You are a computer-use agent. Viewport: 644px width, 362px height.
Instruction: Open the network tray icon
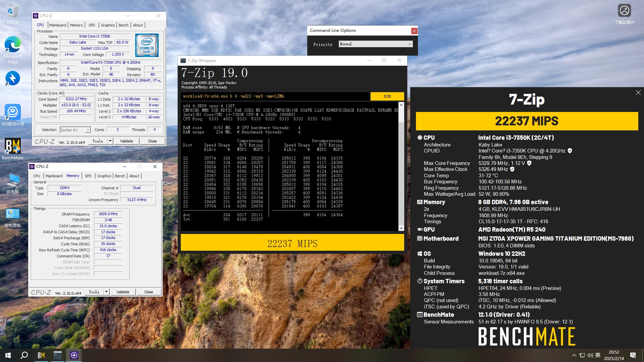click(x=582, y=355)
